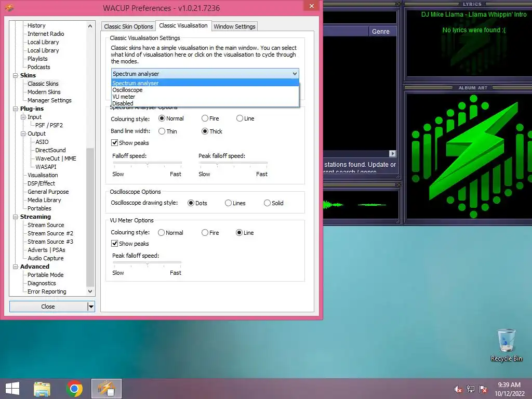The image size is (532, 399).
Task: Click the Close button in preferences
Action: click(48, 307)
